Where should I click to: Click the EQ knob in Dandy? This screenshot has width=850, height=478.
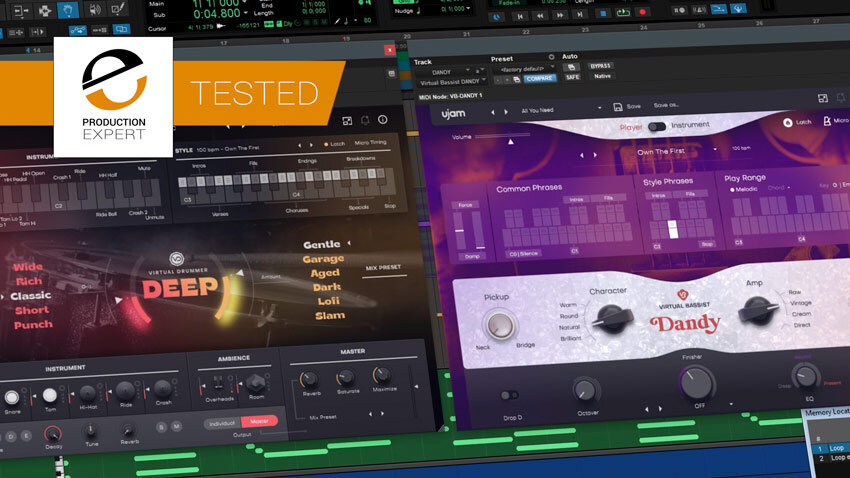pos(804,376)
